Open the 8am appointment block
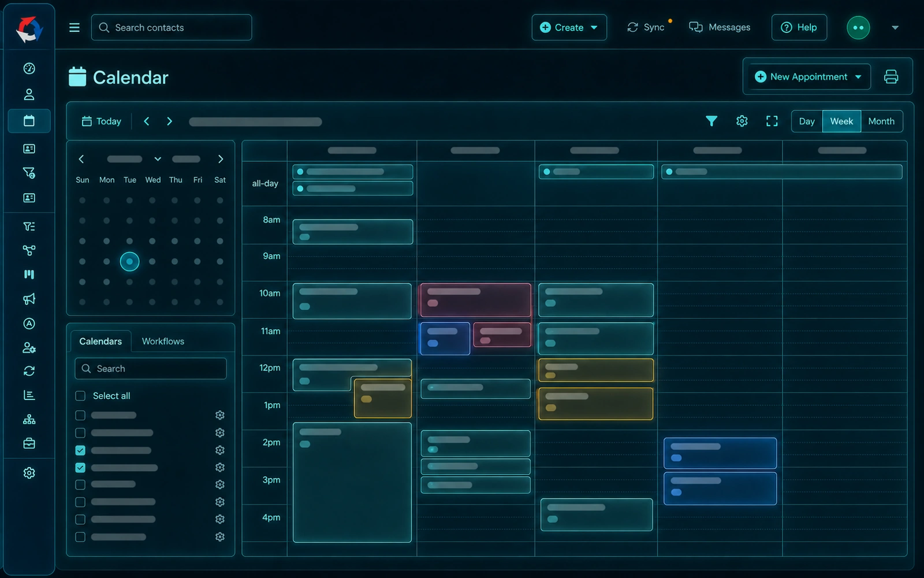 click(x=353, y=232)
